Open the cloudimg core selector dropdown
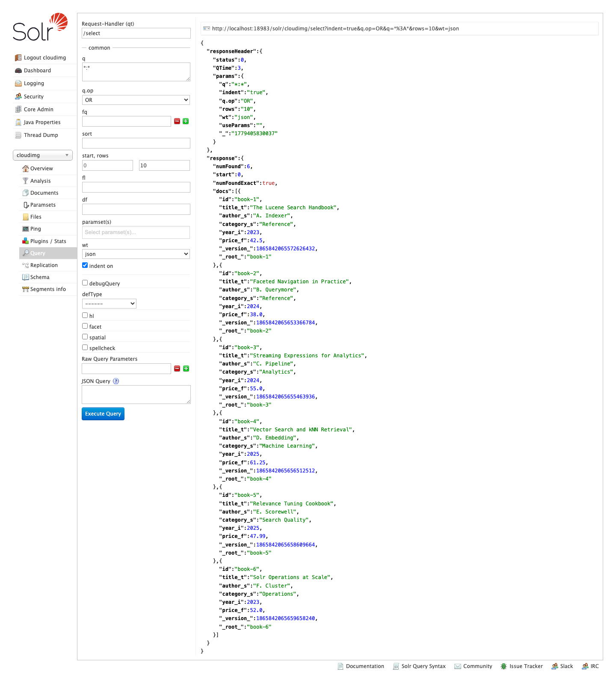Screen dimensions: 616x686 tap(43, 155)
